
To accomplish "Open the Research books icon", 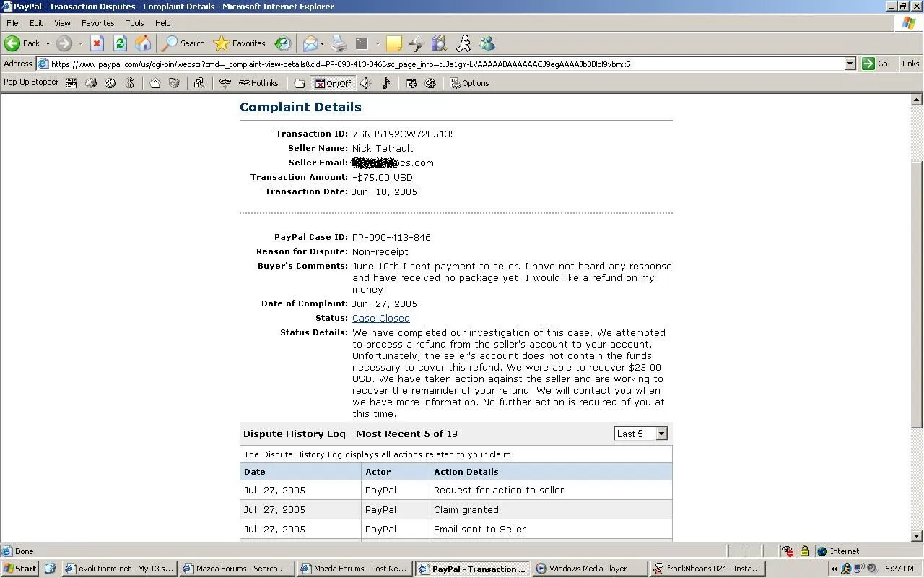I will (x=439, y=43).
